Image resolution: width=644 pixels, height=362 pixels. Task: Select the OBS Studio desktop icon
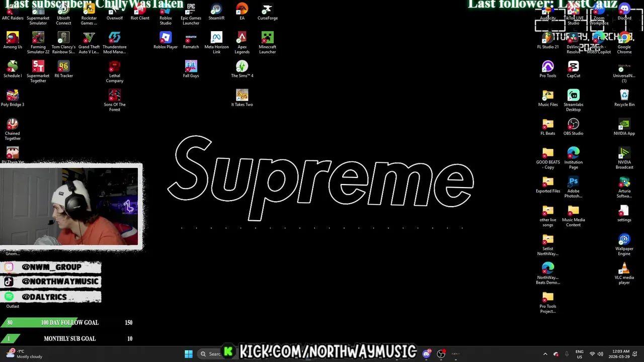pos(574,127)
